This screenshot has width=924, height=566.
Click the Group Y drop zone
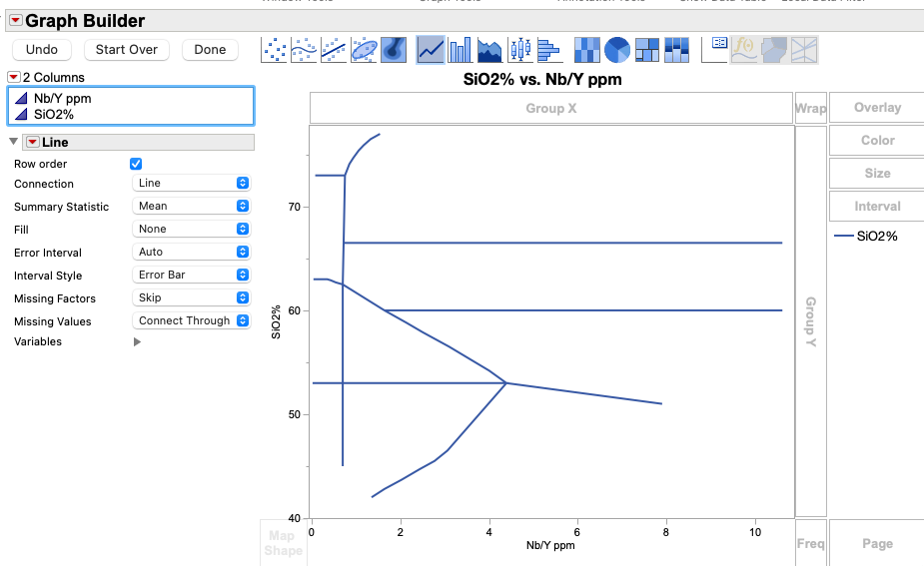click(811, 321)
